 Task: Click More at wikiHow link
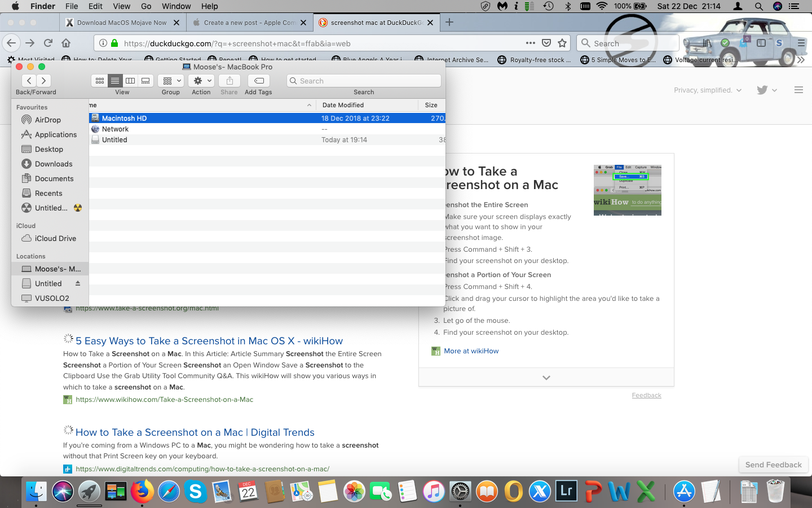click(471, 351)
